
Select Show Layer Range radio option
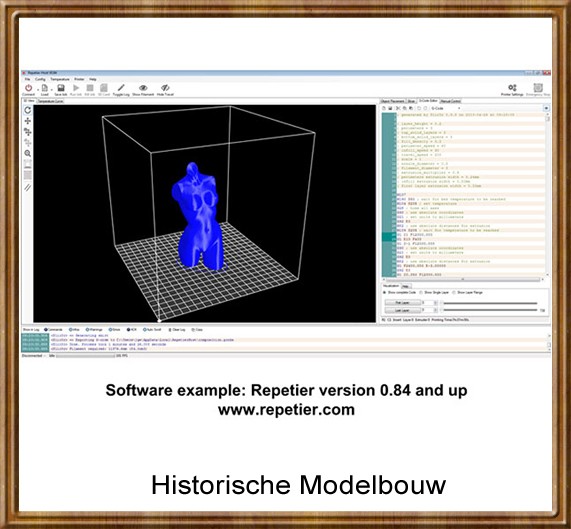point(454,292)
